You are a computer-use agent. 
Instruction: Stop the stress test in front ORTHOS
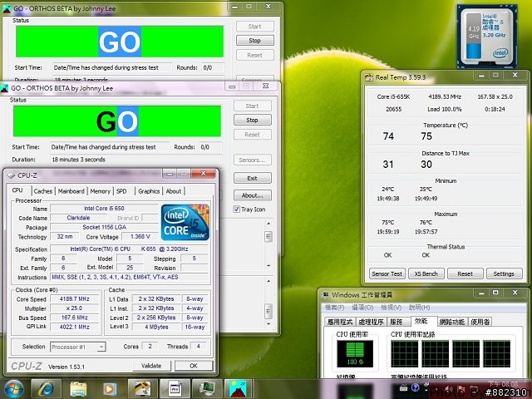[x=252, y=120]
